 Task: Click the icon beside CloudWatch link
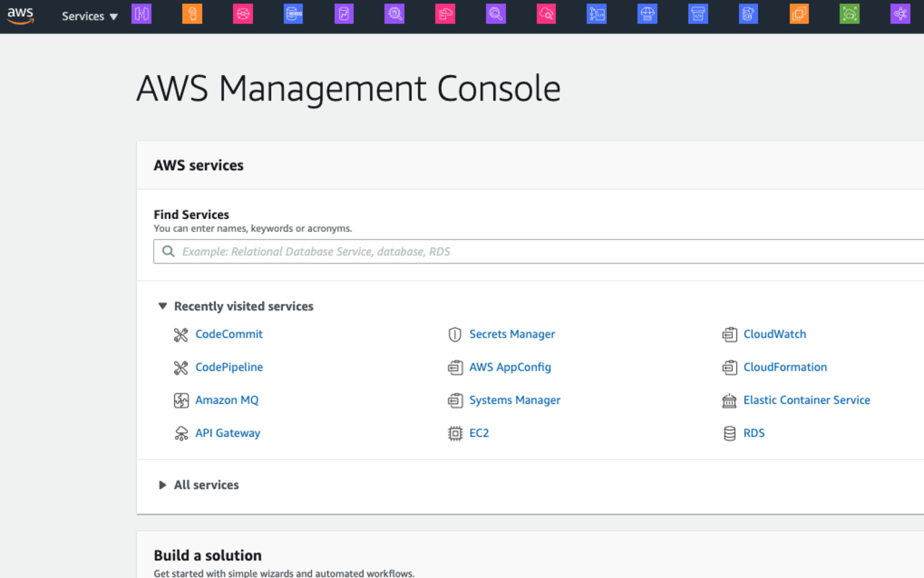729,335
